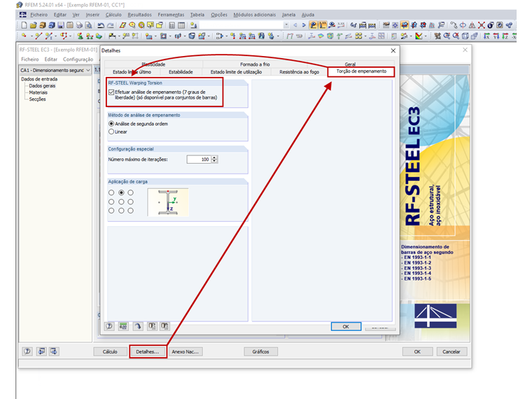
Task: Click the reset defaults arrow icon in Detalhes
Action: click(x=138, y=326)
